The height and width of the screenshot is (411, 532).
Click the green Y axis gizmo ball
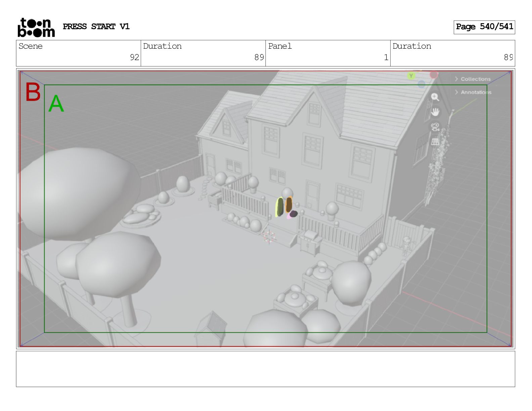pyautogui.click(x=411, y=76)
